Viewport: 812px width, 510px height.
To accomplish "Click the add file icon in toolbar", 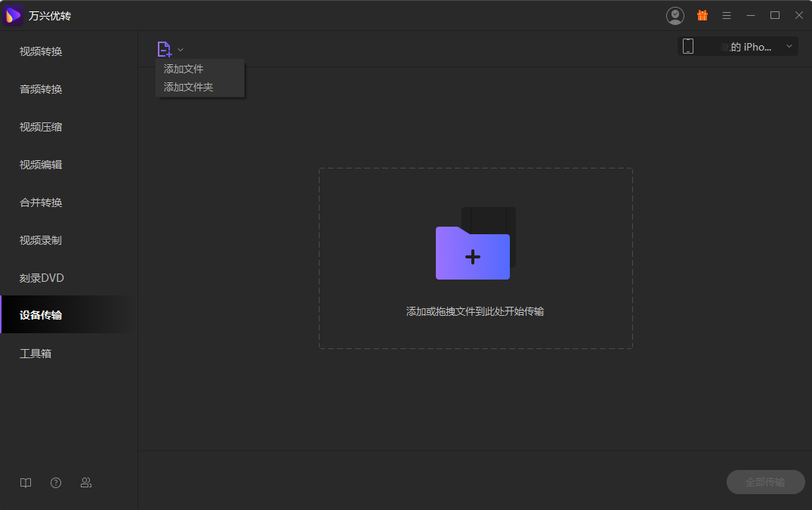I will (x=164, y=49).
